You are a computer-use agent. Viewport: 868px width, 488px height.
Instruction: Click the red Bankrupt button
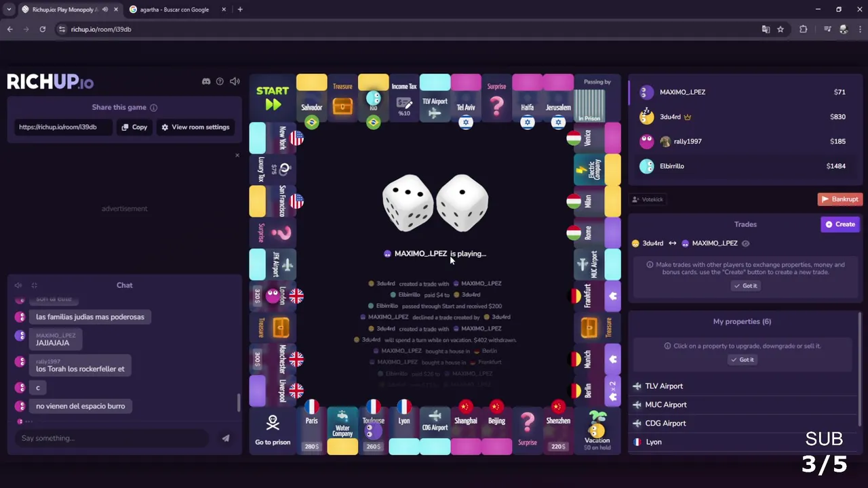[840, 199]
